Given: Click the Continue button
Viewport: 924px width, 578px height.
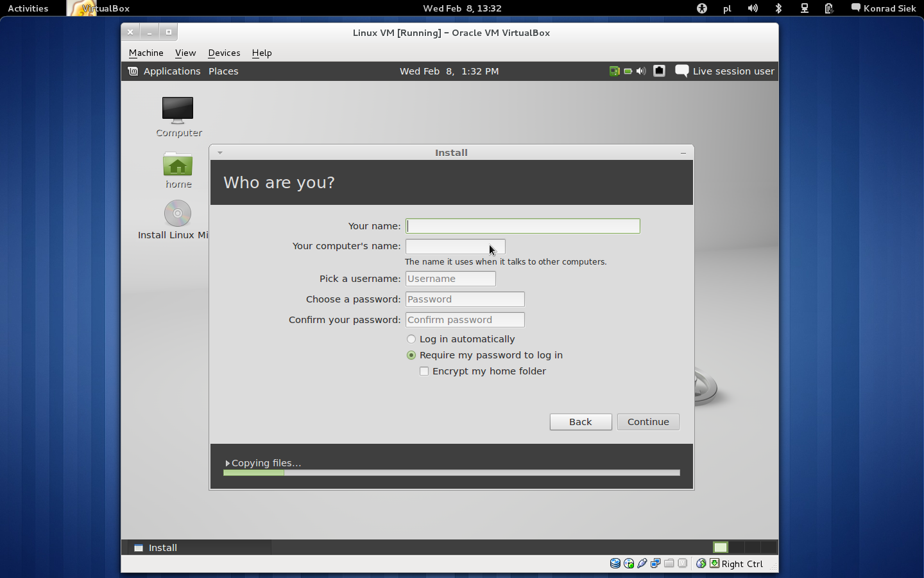Looking at the screenshot, I should pyautogui.click(x=648, y=422).
